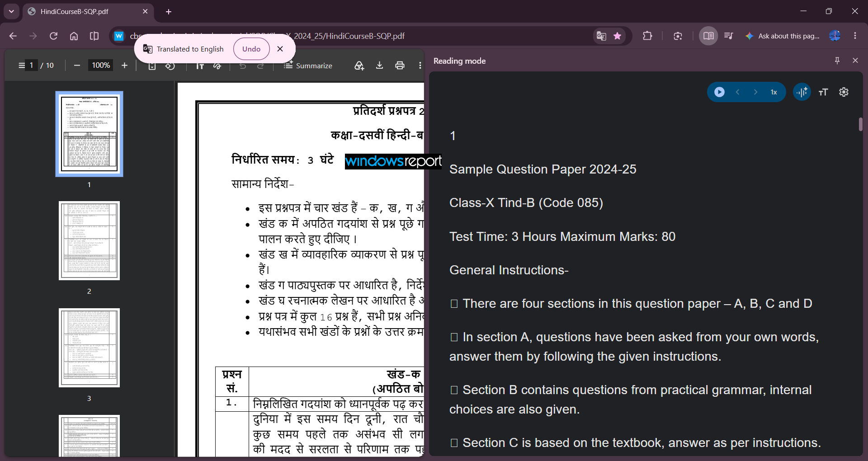Rotate the PDF page counterclockwise
This screenshot has height=461, width=868.
(170, 66)
